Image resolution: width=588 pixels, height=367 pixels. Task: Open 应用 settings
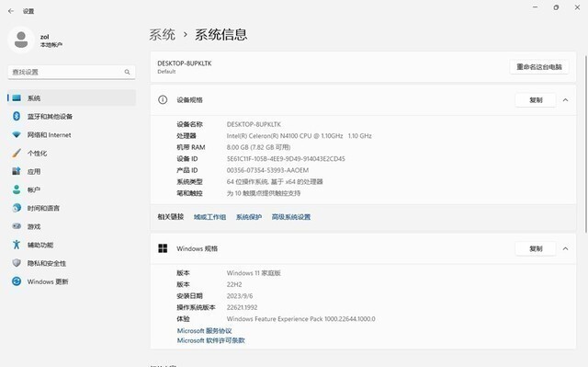pos(72,171)
